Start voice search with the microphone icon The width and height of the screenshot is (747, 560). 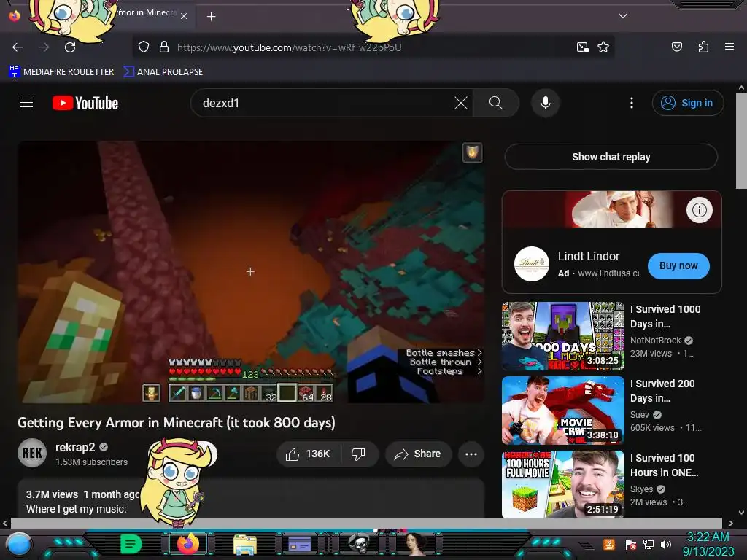point(546,103)
